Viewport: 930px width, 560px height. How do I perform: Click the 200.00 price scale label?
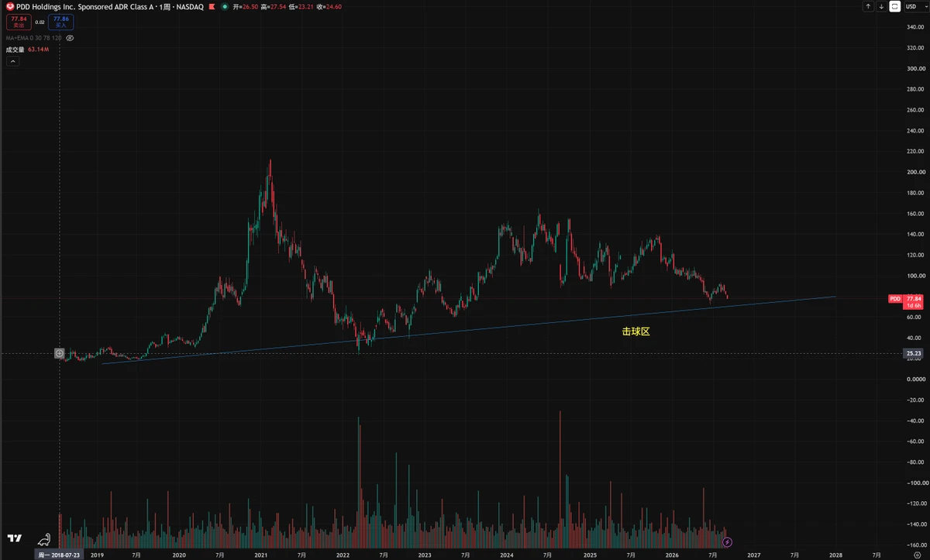915,172
